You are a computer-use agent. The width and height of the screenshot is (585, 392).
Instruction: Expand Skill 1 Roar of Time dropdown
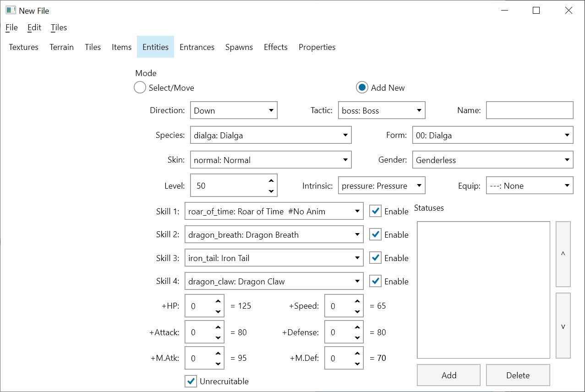coord(274,211)
